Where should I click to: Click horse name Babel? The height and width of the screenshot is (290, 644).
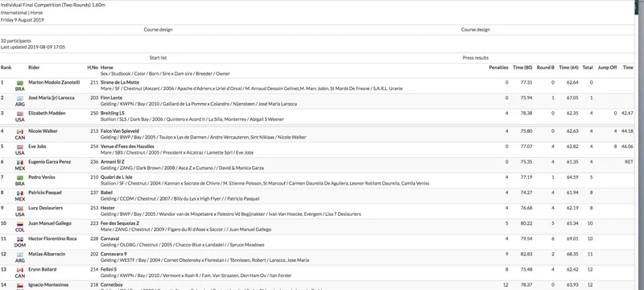tap(106, 193)
